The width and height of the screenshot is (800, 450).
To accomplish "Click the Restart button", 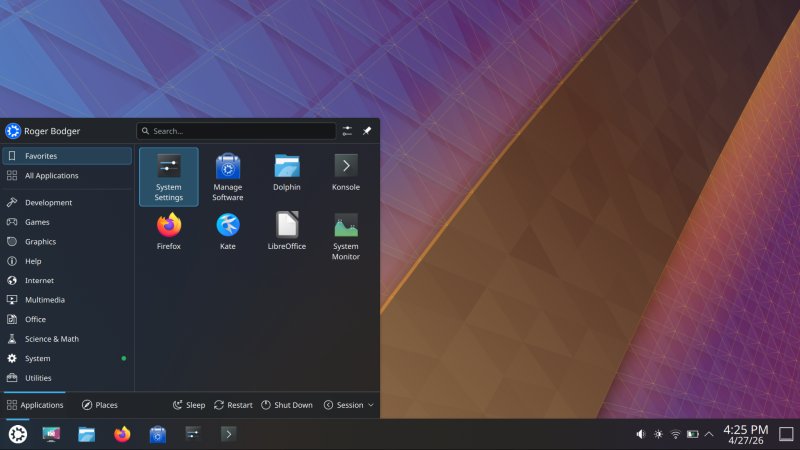I will [233, 405].
